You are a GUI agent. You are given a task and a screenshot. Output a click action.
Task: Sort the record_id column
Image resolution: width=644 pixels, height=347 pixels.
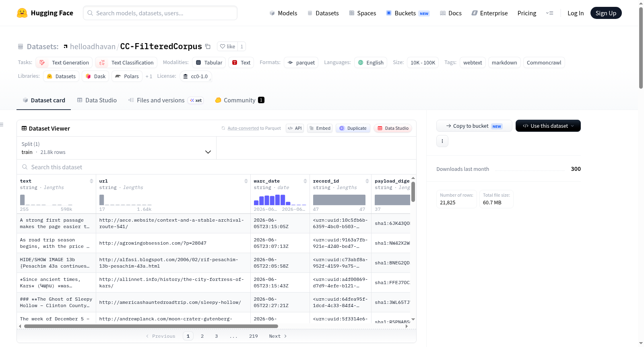(x=367, y=181)
